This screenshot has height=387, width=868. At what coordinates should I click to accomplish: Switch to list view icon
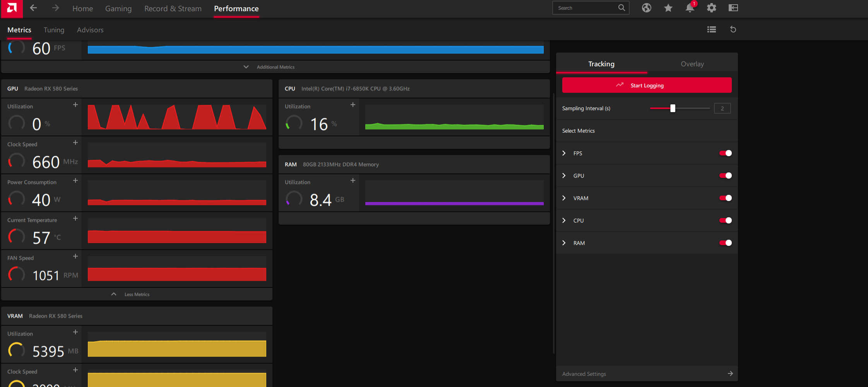711,29
